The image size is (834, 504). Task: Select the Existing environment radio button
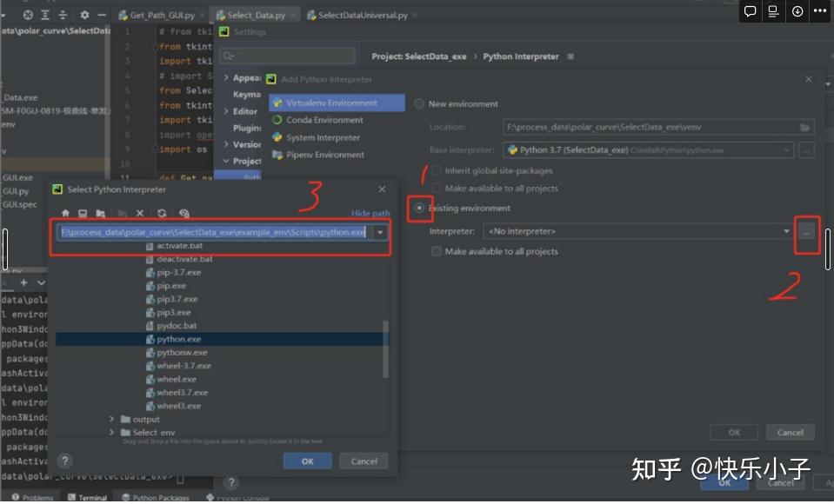420,208
